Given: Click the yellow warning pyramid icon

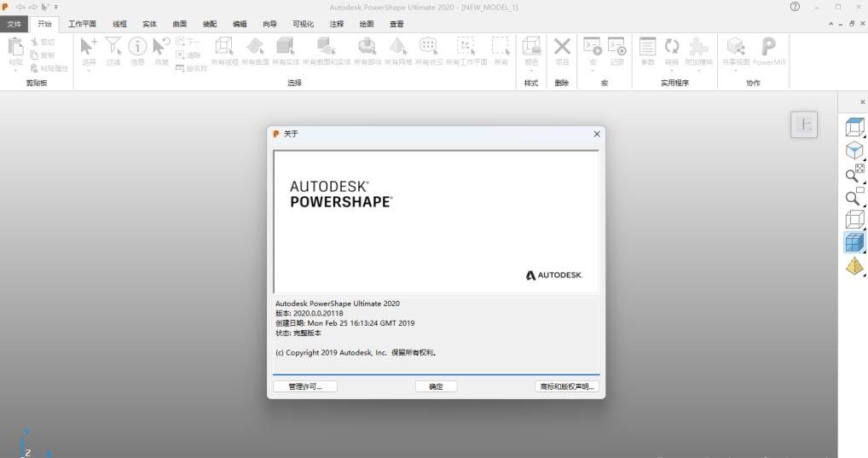Looking at the screenshot, I should point(854,266).
